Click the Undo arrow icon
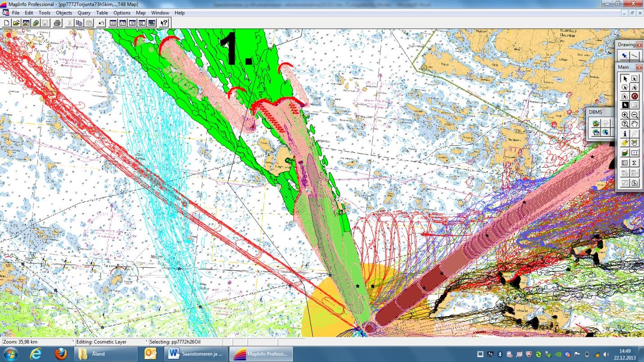The height and width of the screenshot is (362, 644). pos(101,23)
